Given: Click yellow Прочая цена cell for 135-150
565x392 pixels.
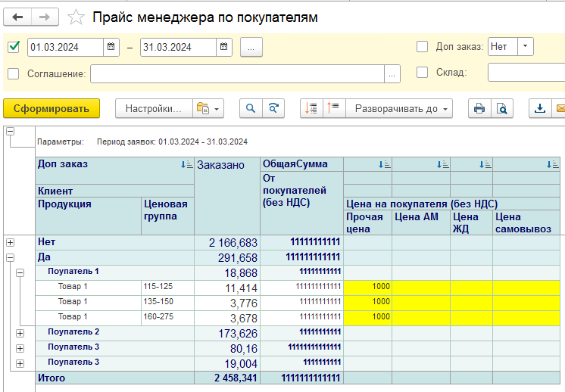Looking at the screenshot, I should [x=368, y=303].
